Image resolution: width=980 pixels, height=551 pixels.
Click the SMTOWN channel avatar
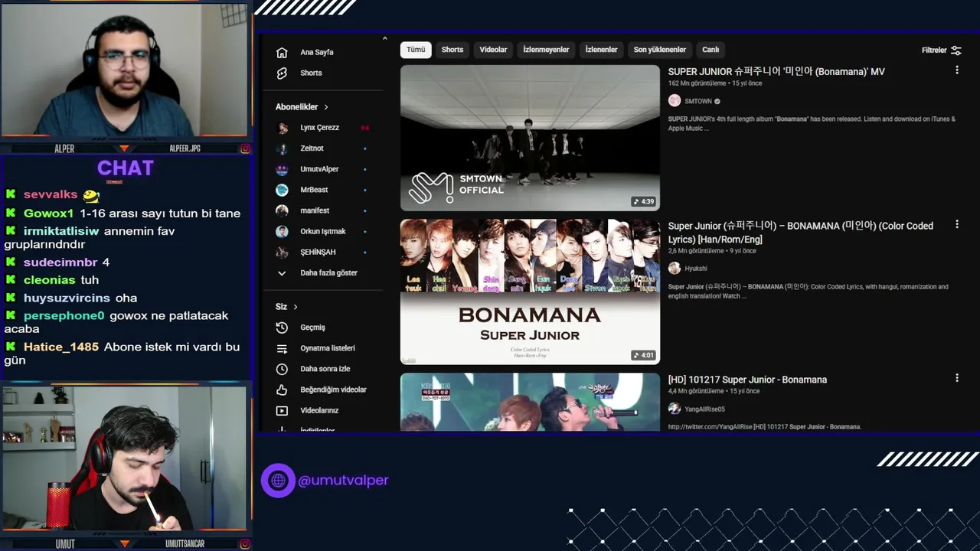(x=675, y=101)
